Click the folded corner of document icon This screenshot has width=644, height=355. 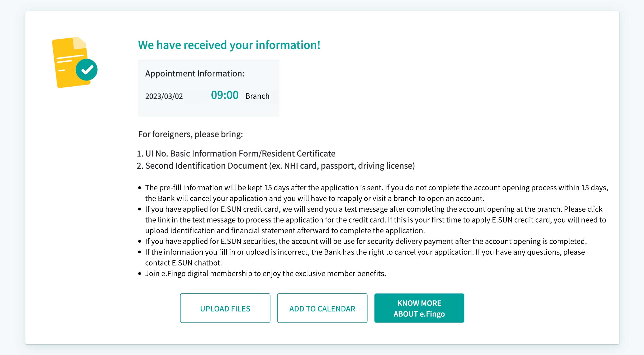tap(80, 43)
